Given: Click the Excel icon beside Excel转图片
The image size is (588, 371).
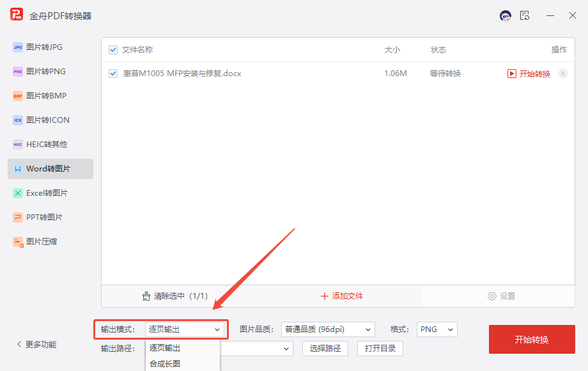Looking at the screenshot, I should pos(18,193).
